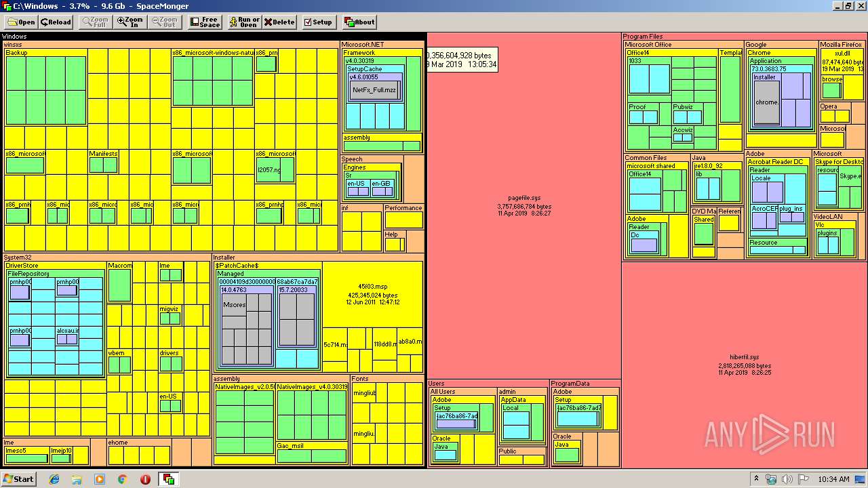Reload the drive scan
This screenshot has height=488, width=868.
coord(56,22)
